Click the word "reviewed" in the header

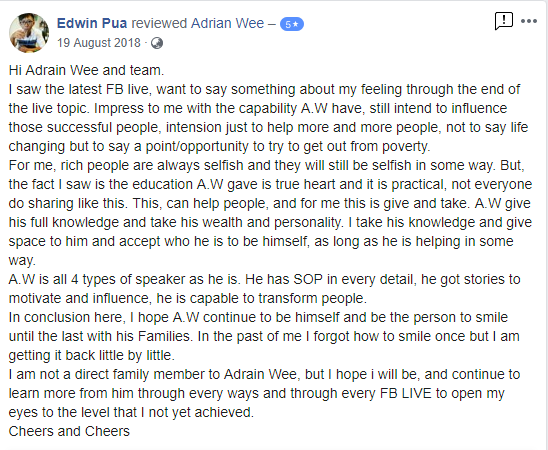tap(159, 23)
